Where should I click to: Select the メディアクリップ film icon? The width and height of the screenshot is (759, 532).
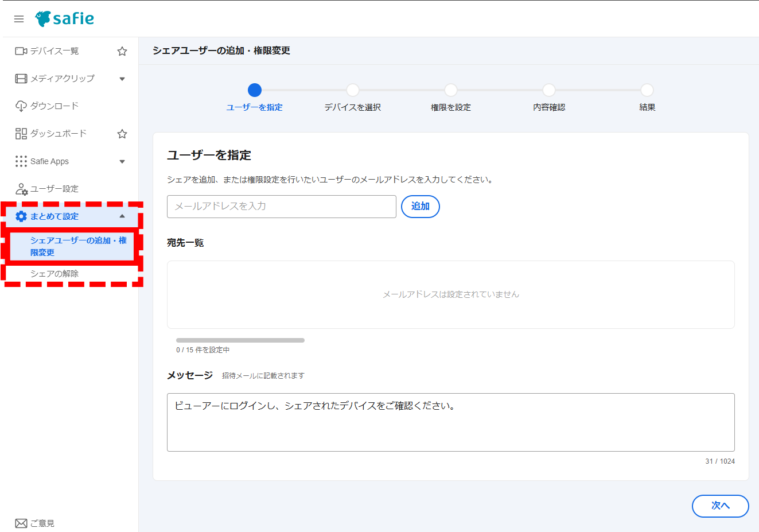[x=20, y=78]
